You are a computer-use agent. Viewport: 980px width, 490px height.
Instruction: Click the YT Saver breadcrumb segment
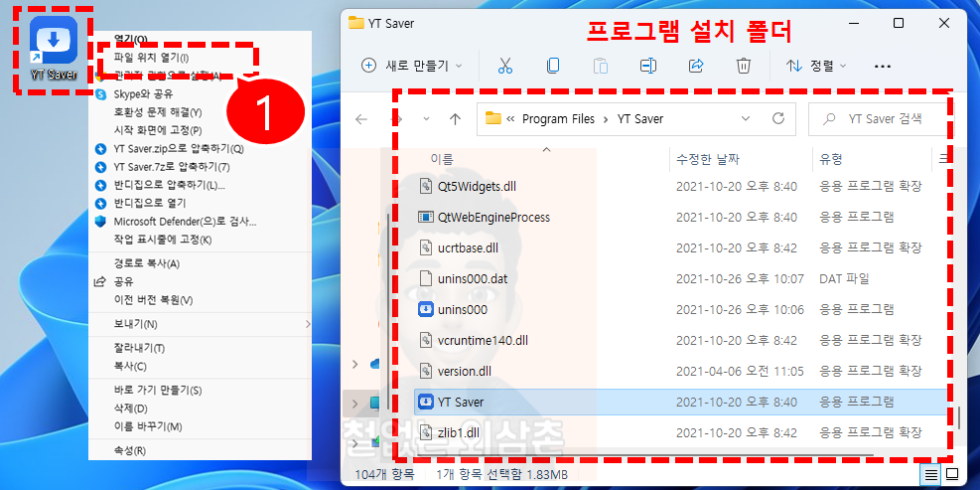point(640,119)
